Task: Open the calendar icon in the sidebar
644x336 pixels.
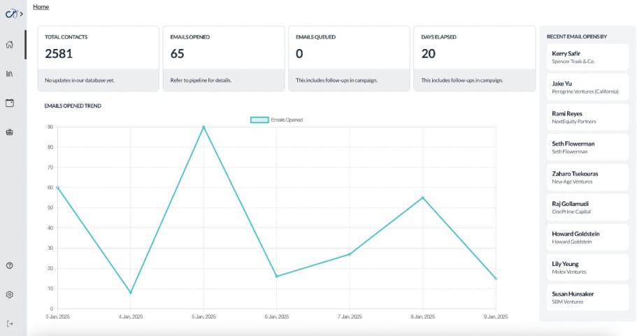Action: [x=10, y=103]
